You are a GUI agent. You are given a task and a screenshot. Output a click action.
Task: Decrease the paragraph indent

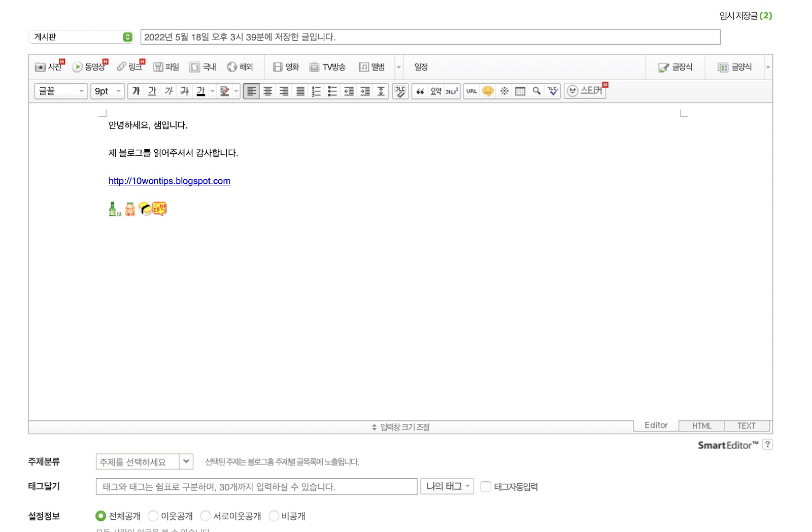click(x=349, y=91)
